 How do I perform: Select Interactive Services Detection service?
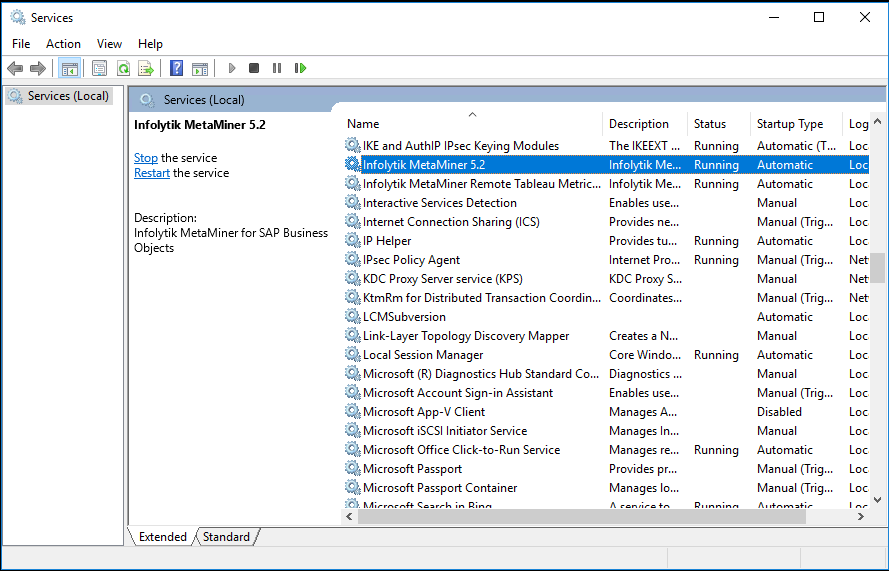click(439, 202)
